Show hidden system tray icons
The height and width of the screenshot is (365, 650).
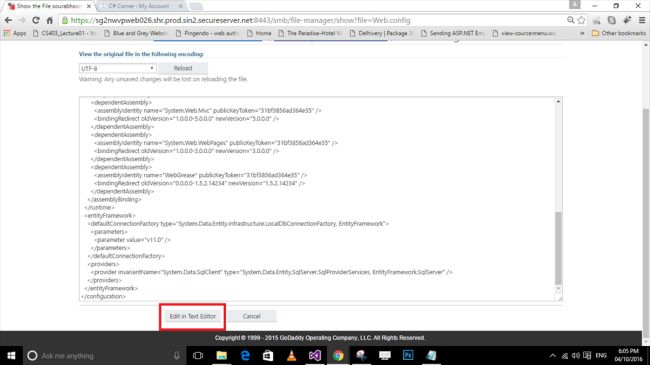point(553,355)
